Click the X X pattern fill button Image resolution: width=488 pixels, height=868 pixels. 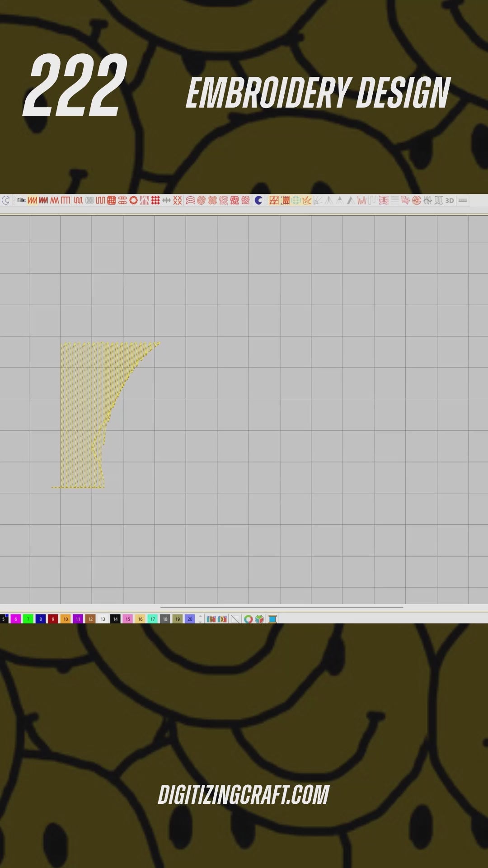(178, 200)
